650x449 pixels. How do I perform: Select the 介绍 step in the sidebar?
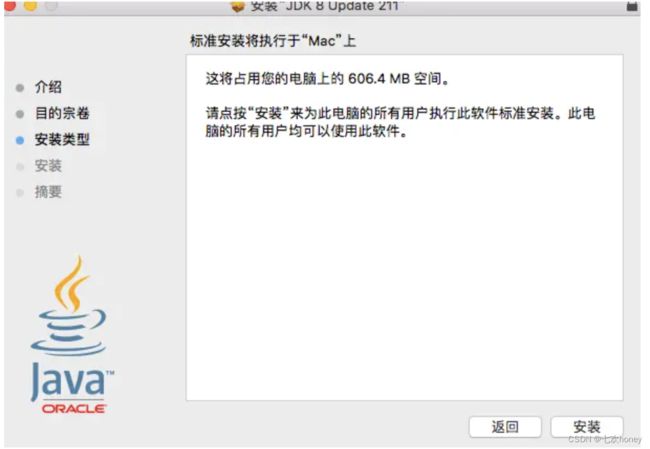point(48,87)
